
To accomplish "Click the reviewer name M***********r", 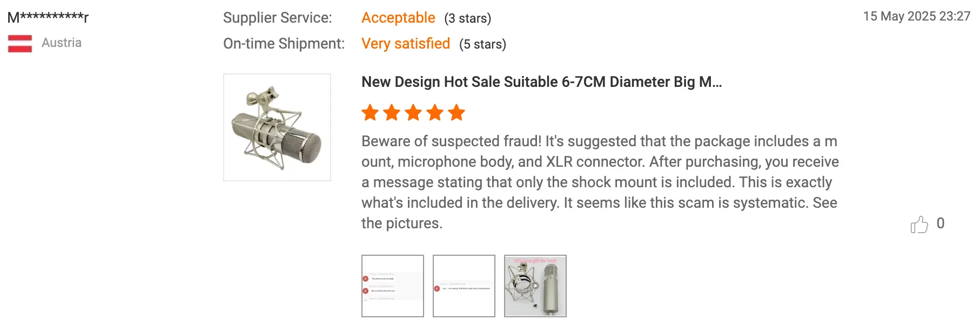I will 48,17.
